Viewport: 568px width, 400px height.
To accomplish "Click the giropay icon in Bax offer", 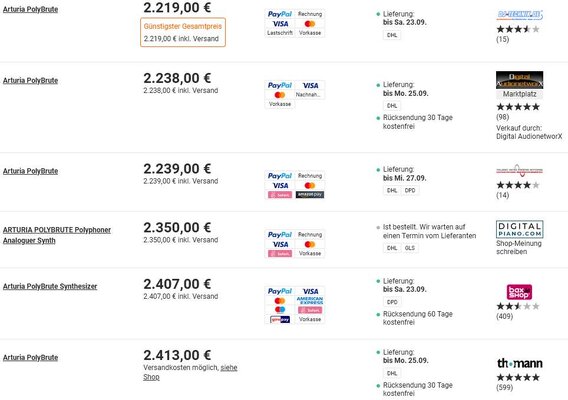I will [x=280, y=320].
